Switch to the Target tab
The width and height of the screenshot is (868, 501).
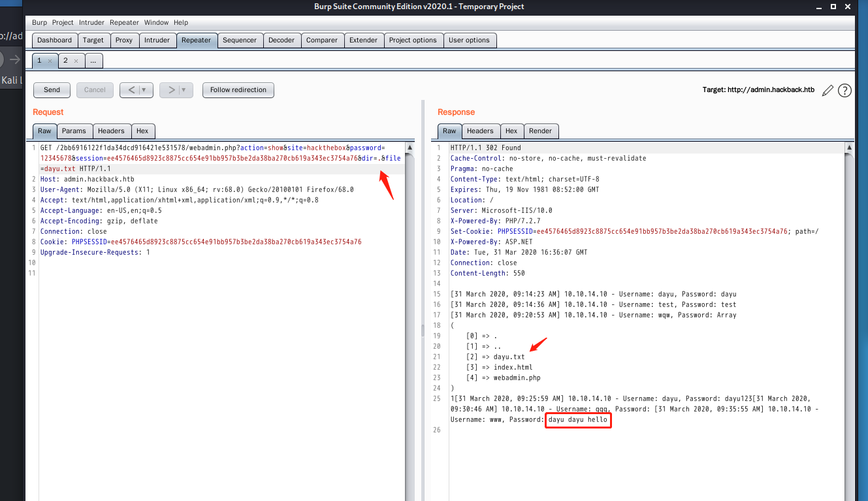point(93,40)
